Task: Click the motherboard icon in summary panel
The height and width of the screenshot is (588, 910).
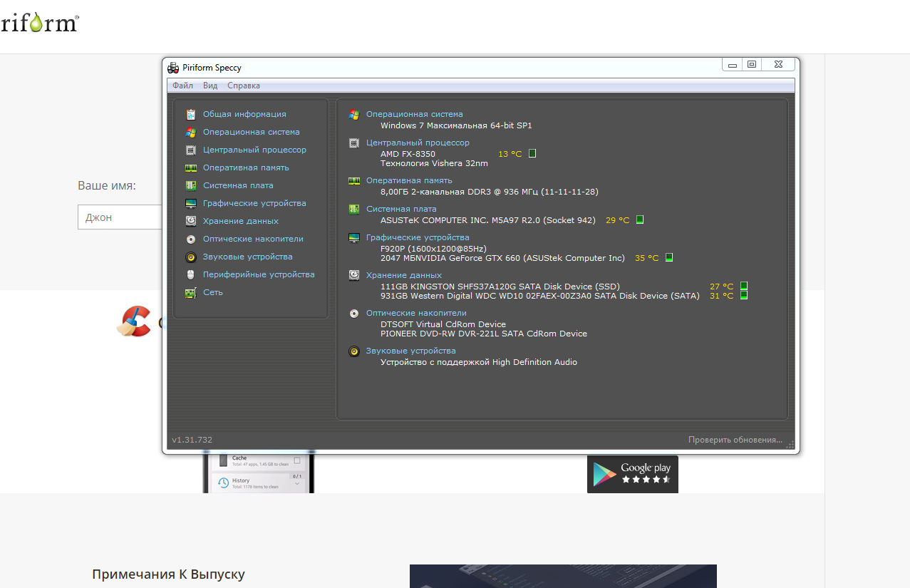Action: point(354,209)
